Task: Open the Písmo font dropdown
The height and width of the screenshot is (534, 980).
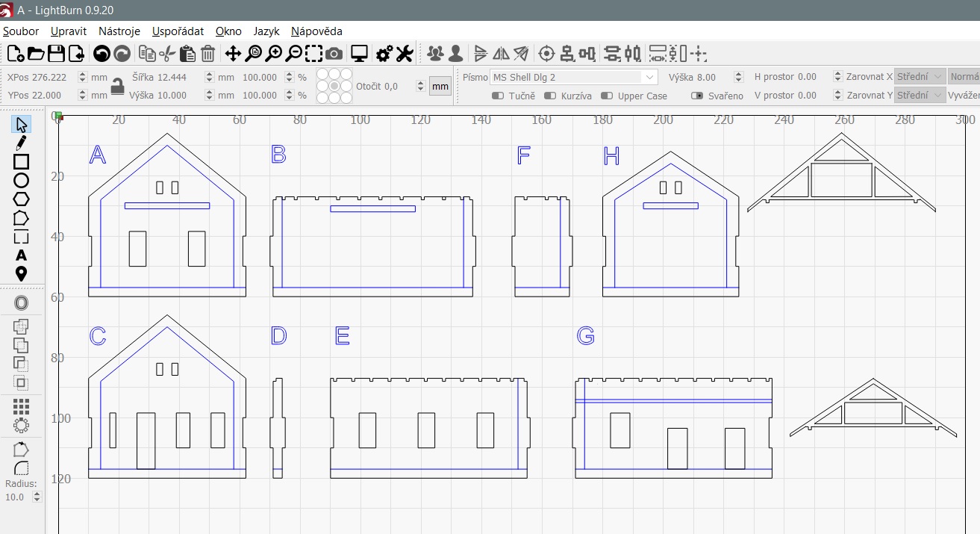Action: click(x=573, y=77)
